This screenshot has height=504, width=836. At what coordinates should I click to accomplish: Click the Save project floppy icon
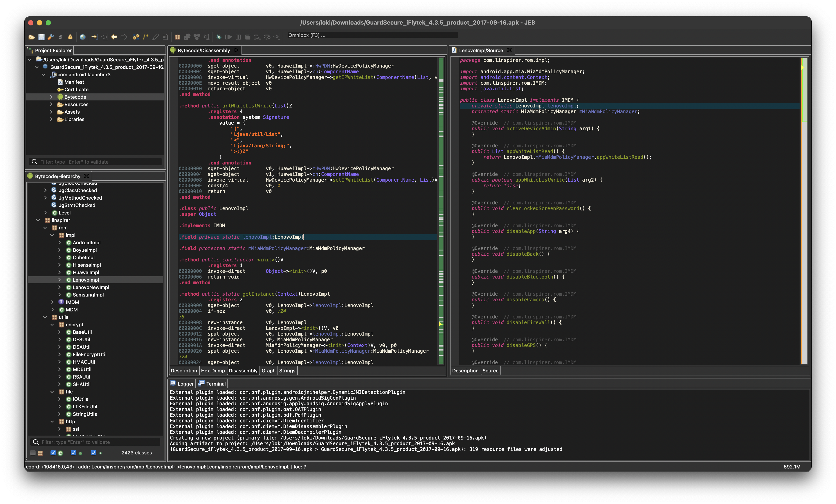tap(41, 37)
